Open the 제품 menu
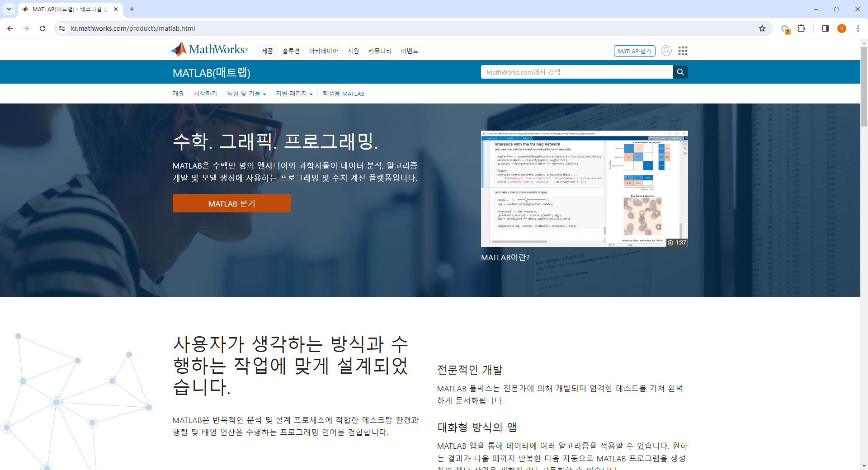868x470 pixels. click(267, 51)
